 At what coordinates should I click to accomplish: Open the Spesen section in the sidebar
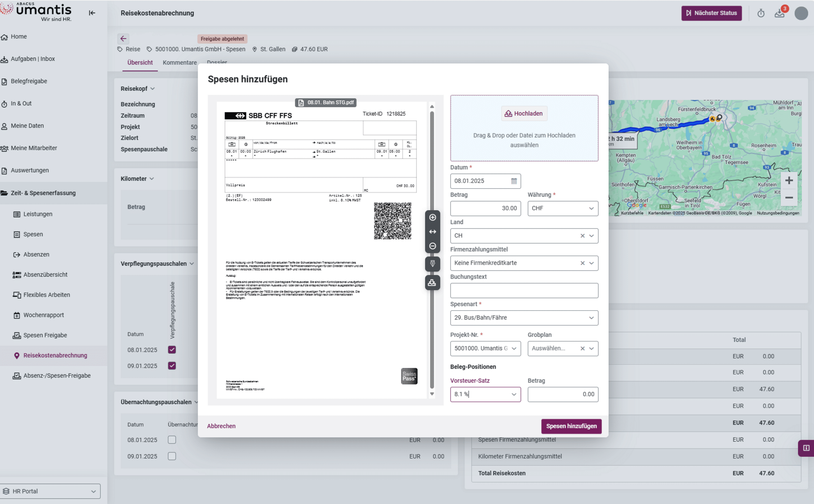(33, 234)
